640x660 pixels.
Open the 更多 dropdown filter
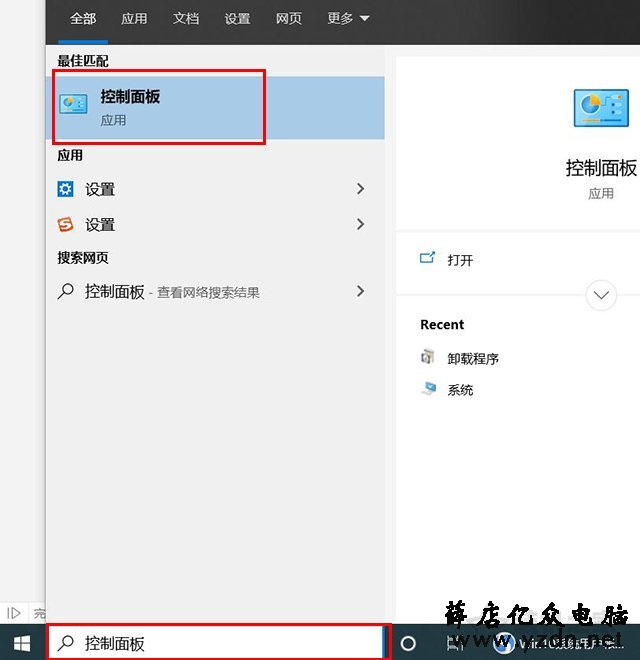pos(348,18)
